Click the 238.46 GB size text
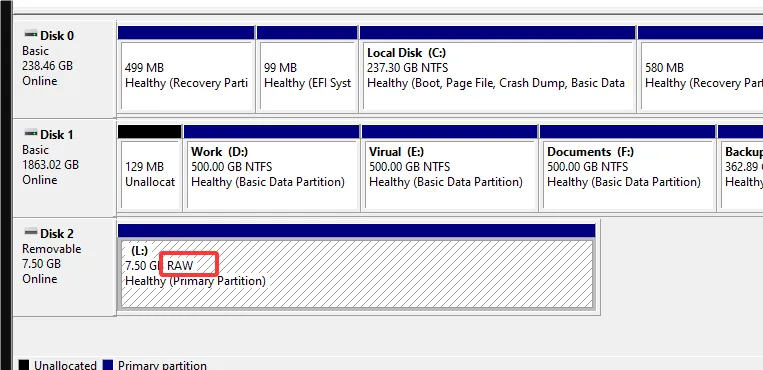Screen dimensions: 763x370 click(x=47, y=66)
